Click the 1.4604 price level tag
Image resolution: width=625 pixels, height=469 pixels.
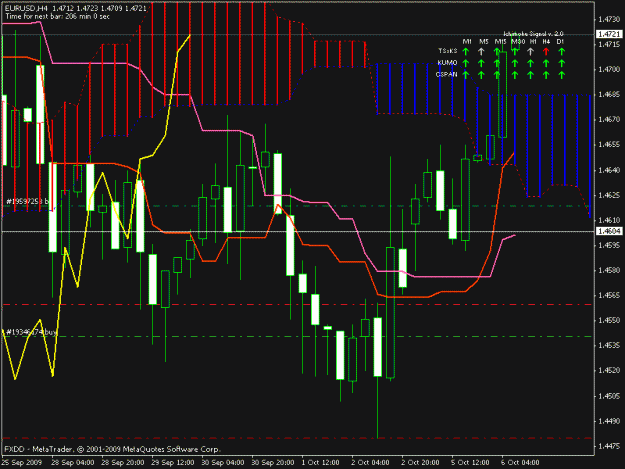click(x=609, y=231)
